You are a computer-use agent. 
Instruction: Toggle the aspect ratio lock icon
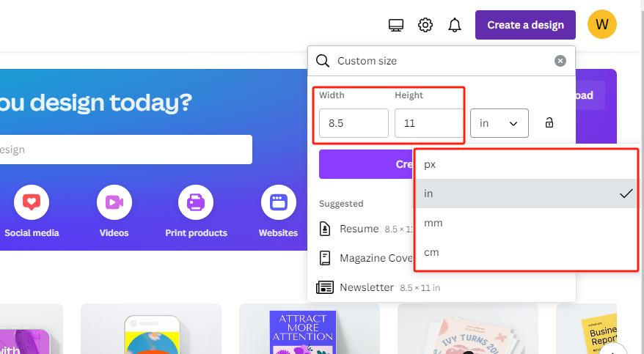549,122
